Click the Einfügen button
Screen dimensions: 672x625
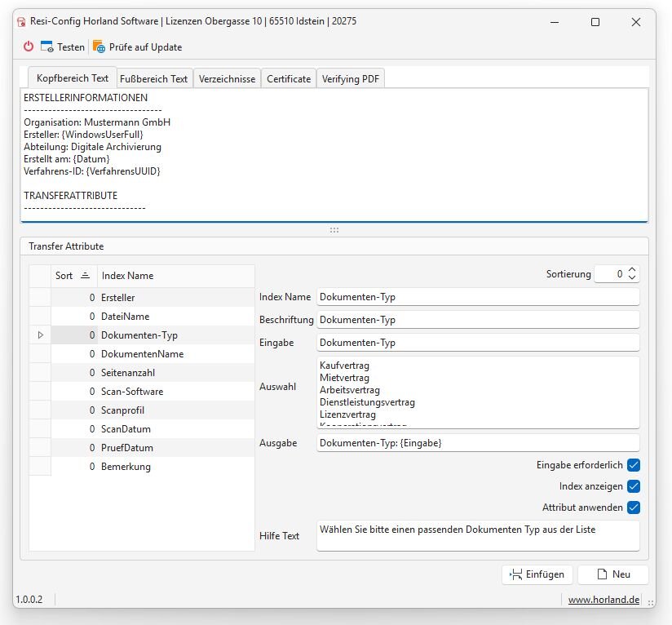pyautogui.click(x=537, y=574)
